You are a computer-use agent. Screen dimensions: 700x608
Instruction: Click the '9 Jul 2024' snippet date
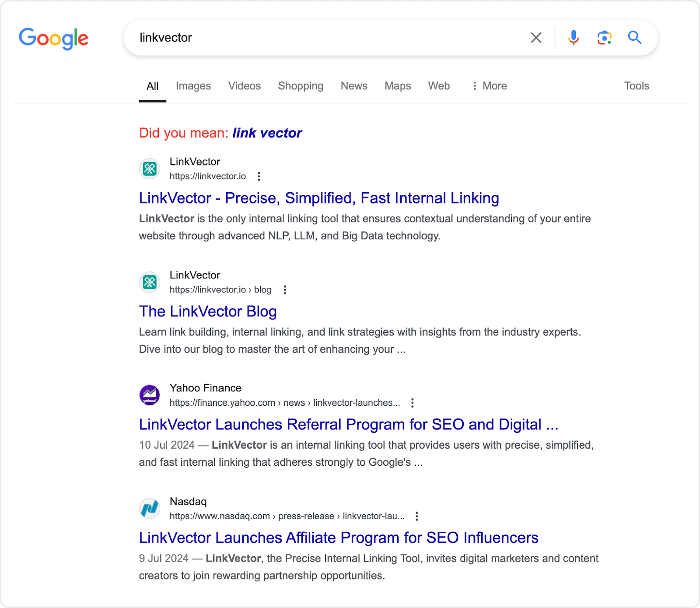(x=164, y=559)
